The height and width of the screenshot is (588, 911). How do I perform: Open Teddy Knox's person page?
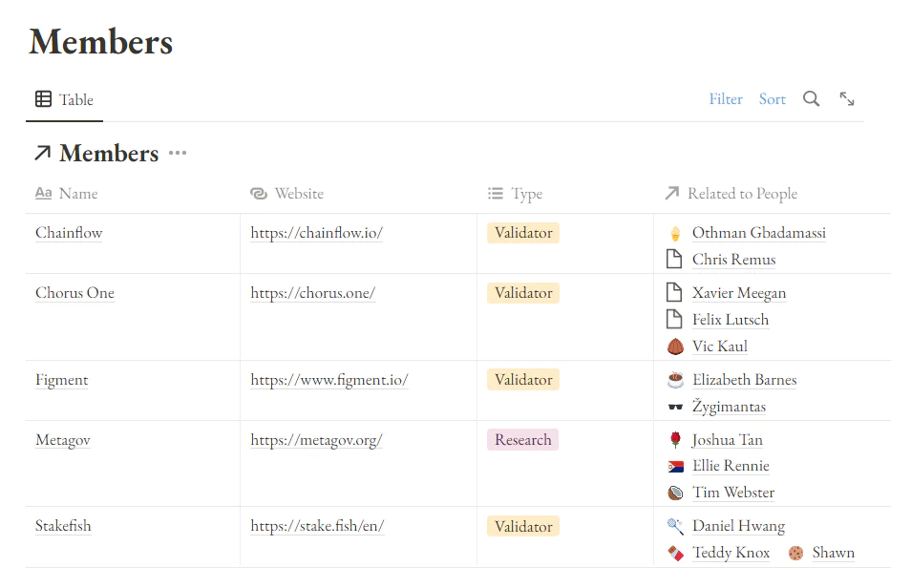[x=731, y=553]
